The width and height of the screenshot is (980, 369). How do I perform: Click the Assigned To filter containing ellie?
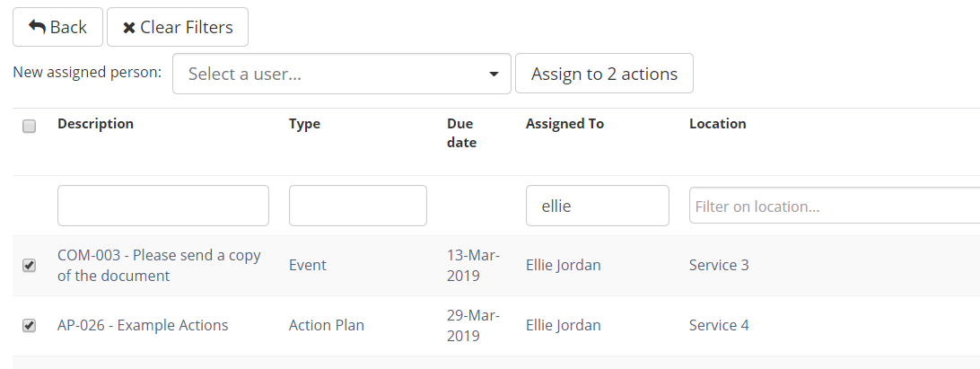pyautogui.click(x=597, y=206)
